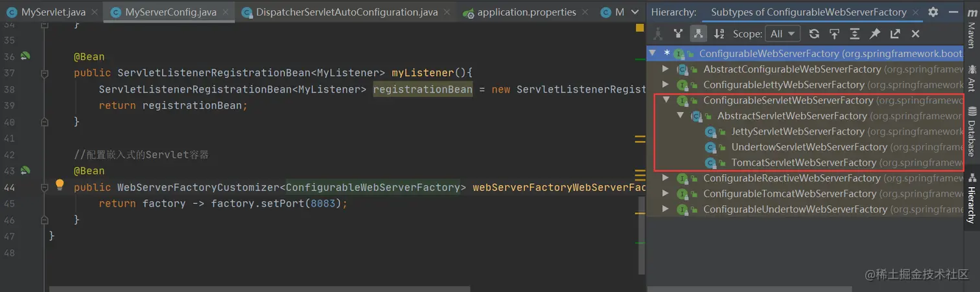Collapse ConfigurableServletWebServerFactory node

pyautogui.click(x=665, y=100)
